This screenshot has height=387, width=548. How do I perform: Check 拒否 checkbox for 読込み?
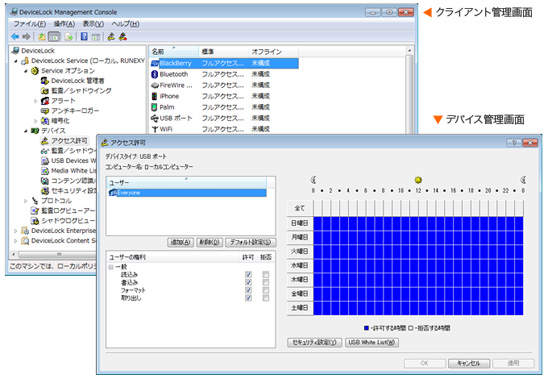pos(266,274)
